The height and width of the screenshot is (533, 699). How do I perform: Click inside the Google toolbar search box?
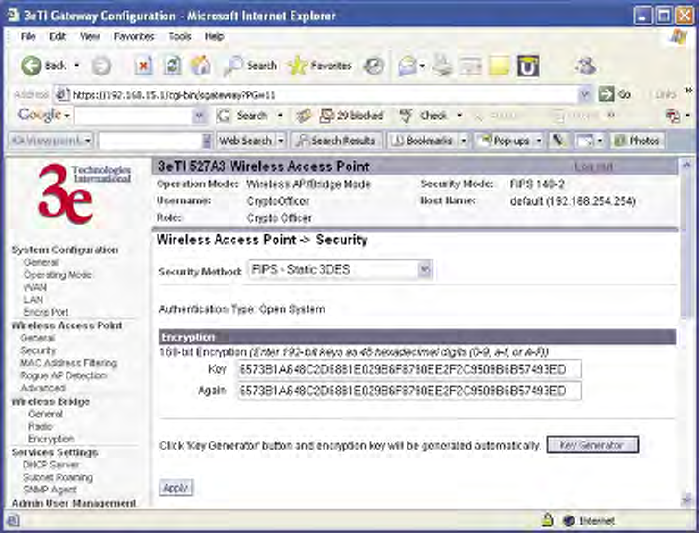133,116
